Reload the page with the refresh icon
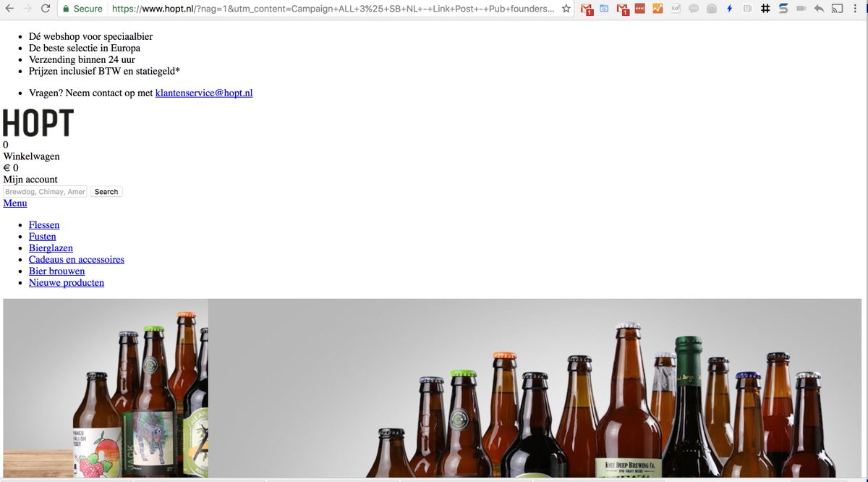 tap(46, 9)
